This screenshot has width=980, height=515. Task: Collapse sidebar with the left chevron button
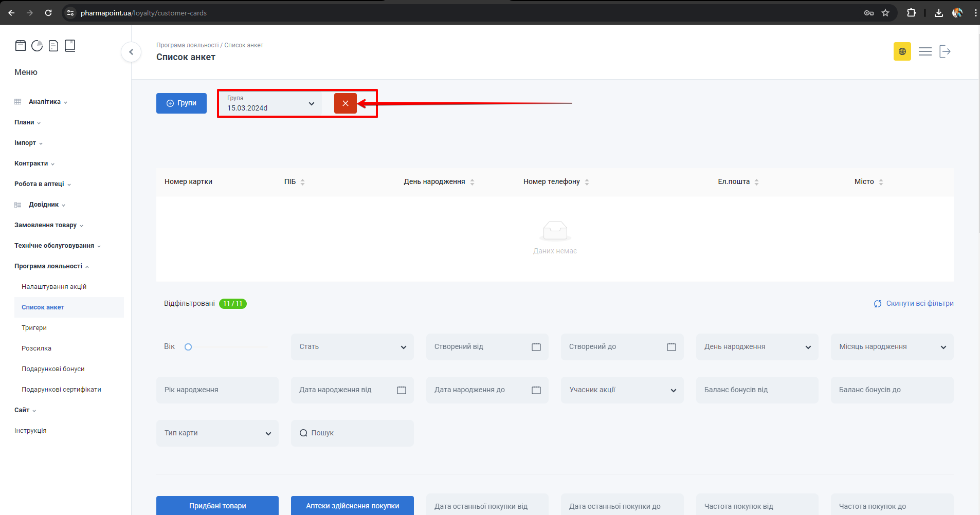131,52
